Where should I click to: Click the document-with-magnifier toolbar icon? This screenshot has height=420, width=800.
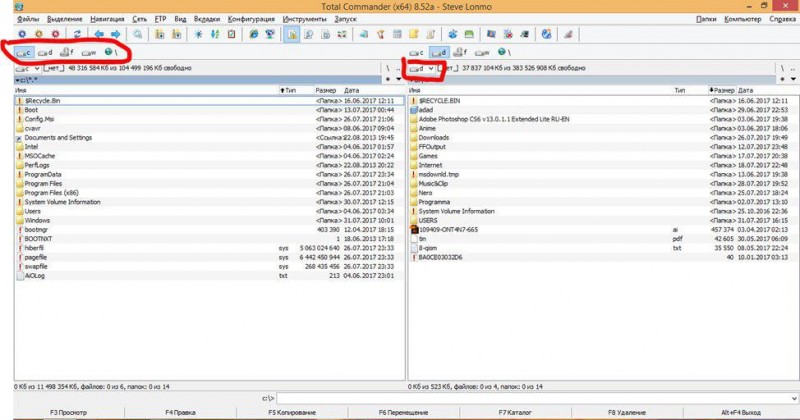[309, 34]
